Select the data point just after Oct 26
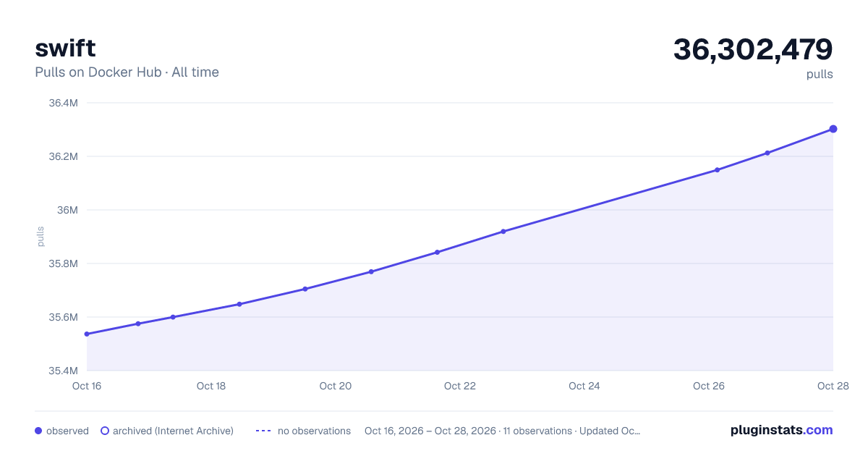The image size is (868, 456). (717, 170)
